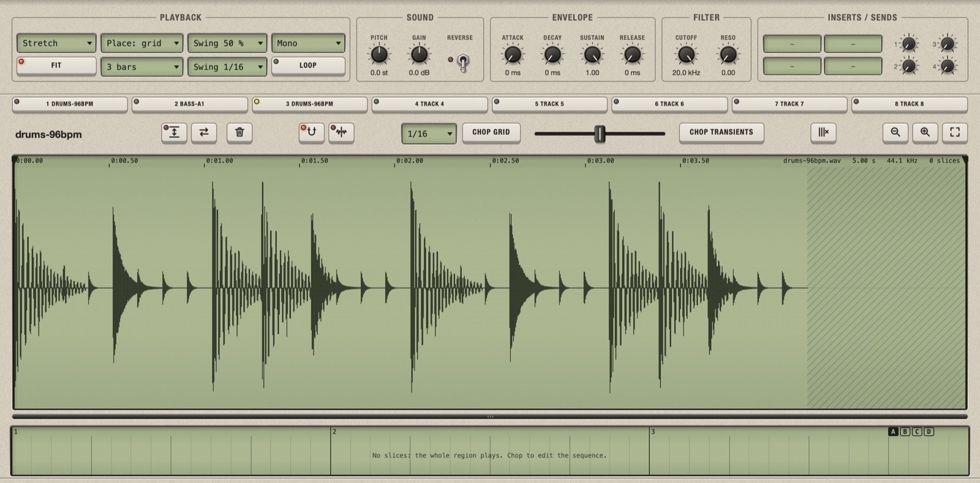Click the swap arrows icon button
Screen dimensions: 980x483
[x=204, y=132]
